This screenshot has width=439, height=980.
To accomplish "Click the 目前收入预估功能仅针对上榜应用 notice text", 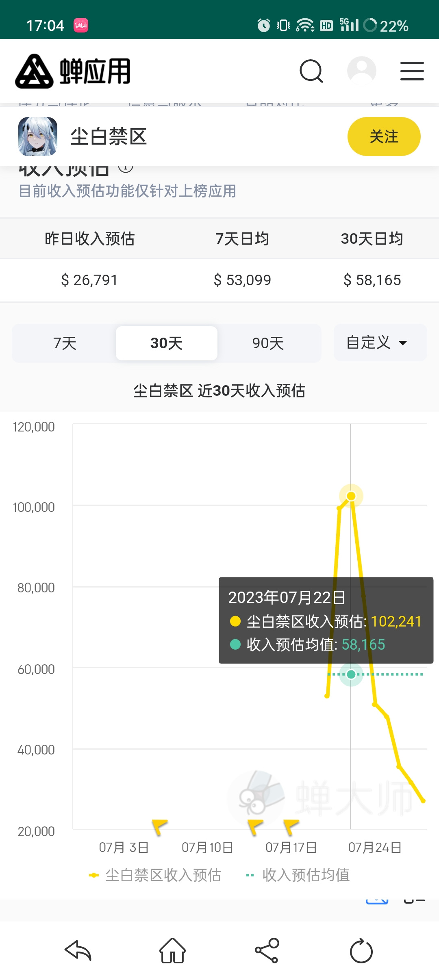I will pyautogui.click(x=127, y=191).
